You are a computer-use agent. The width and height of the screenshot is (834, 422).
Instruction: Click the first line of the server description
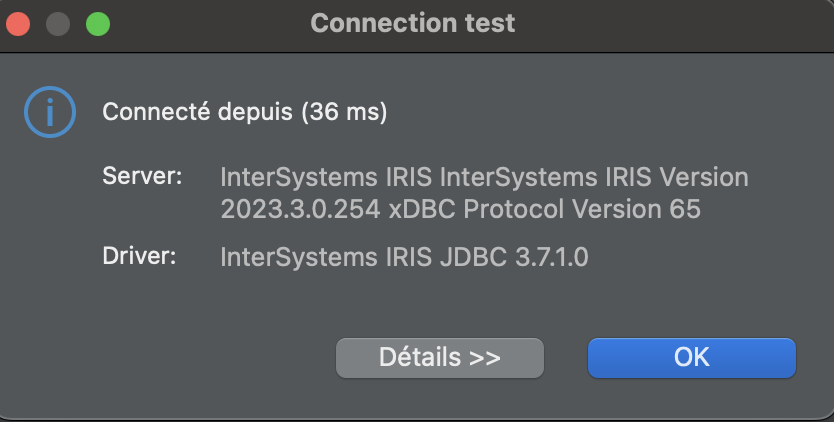484,178
